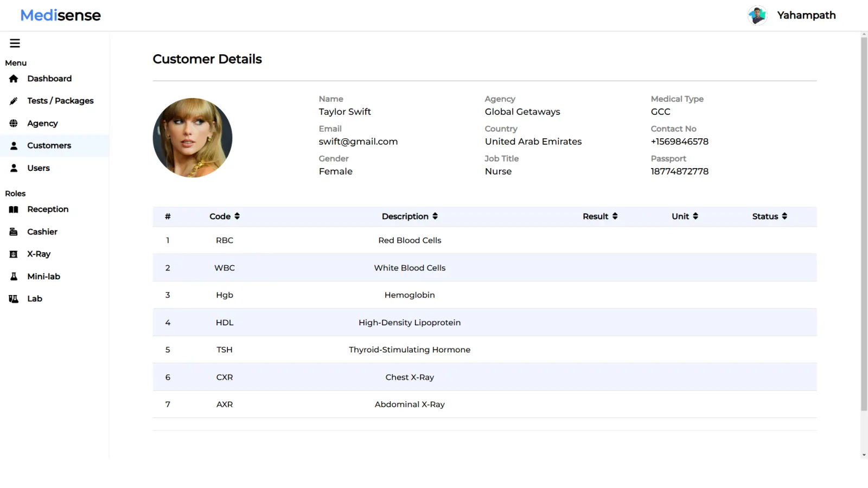
Task: Click the Cashier register icon
Action: pyautogui.click(x=14, y=232)
